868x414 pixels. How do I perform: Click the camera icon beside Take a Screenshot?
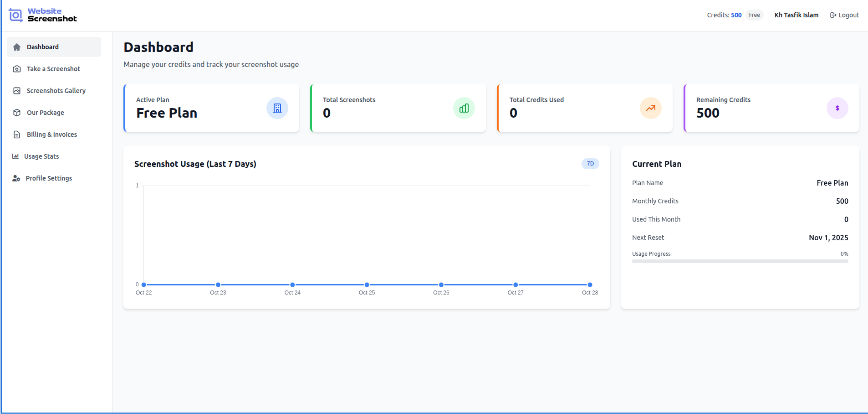click(17, 69)
